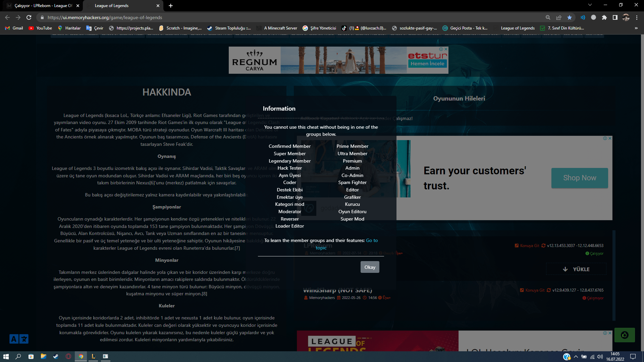This screenshot has width=644, height=362.
Task: Open the TikTok @luvzach.0 bookmark
Action: pyautogui.click(x=364, y=28)
